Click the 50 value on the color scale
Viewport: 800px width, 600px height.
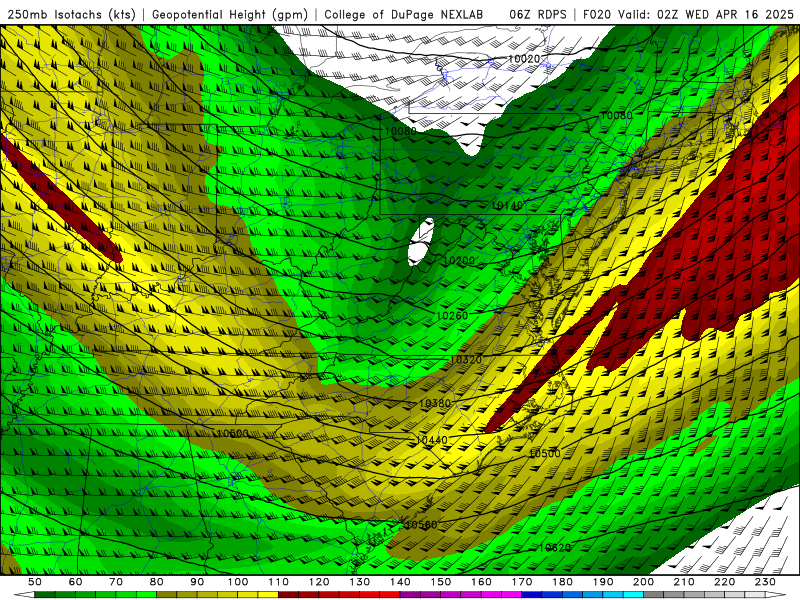point(35,582)
